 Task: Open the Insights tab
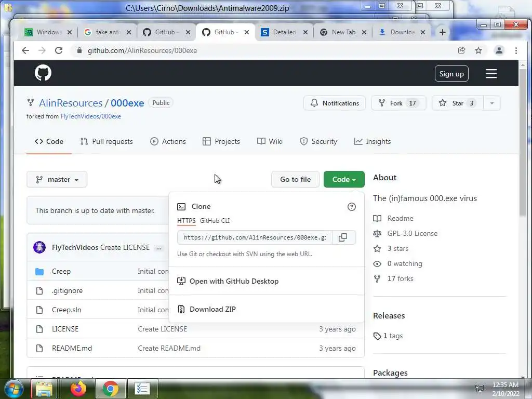(373, 141)
